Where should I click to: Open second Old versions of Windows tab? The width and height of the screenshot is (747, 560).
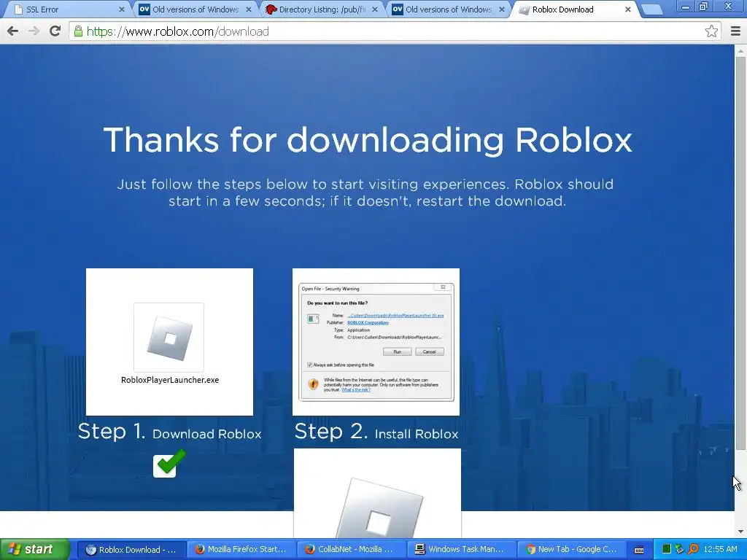[449, 9]
